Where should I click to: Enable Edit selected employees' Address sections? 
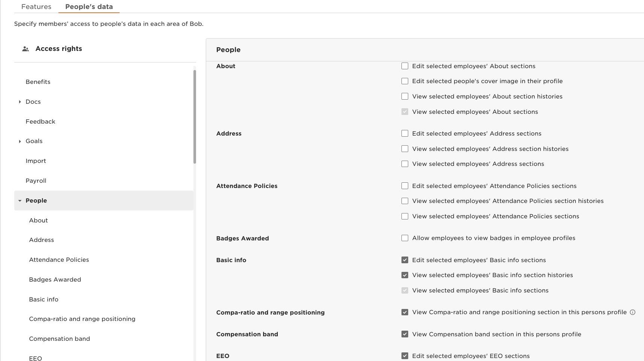coord(405,134)
